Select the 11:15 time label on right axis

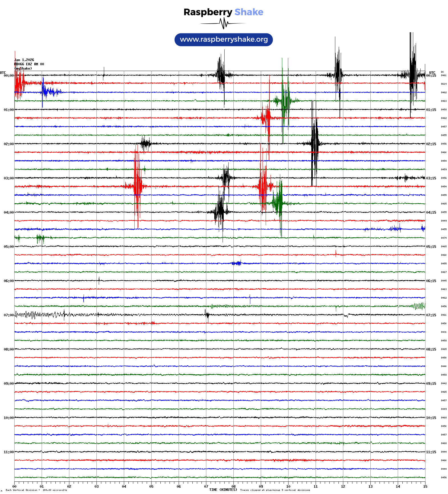click(431, 452)
